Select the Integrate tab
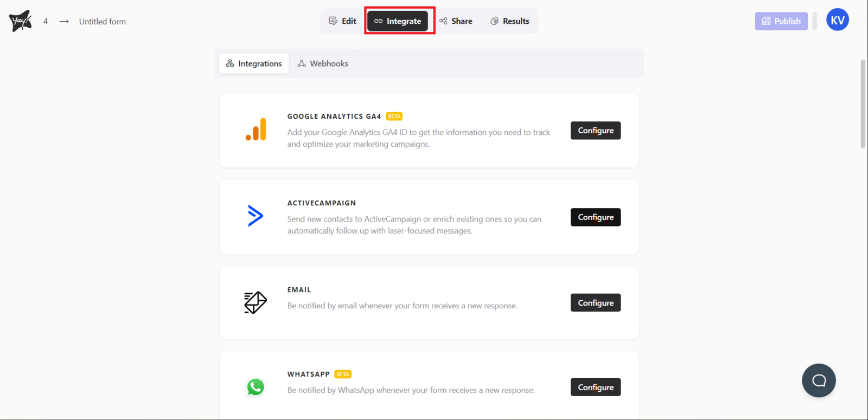The image size is (868, 420). pos(398,21)
